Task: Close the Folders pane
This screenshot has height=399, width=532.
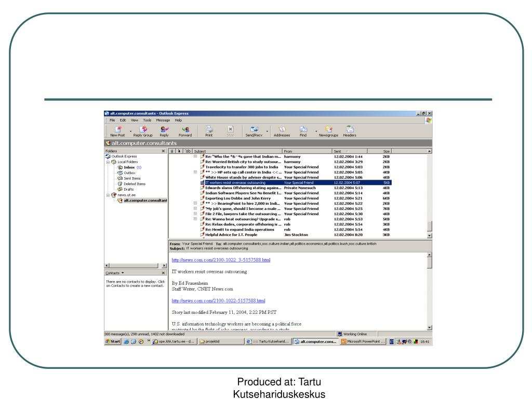Action: [163, 151]
